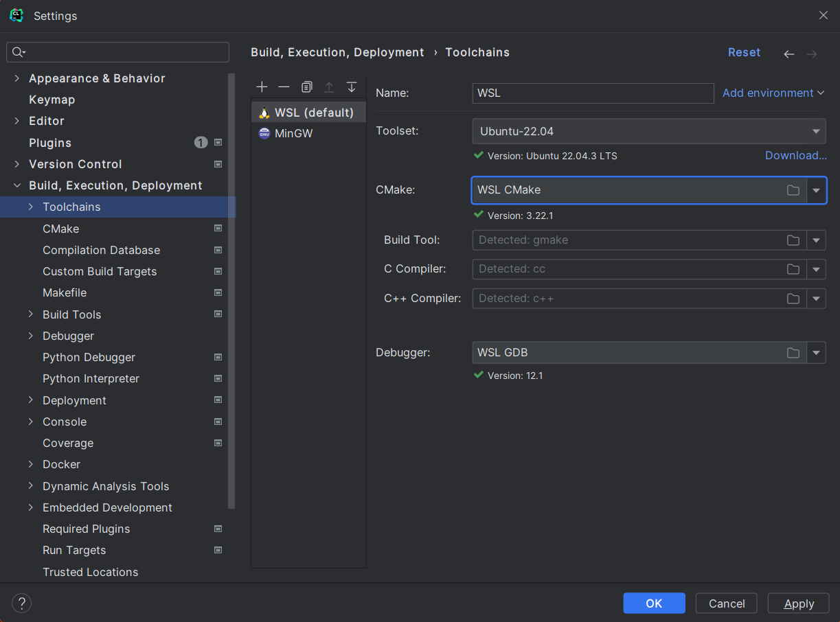
Task: Browse folder for C++ Compiler
Action: point(793,299)
